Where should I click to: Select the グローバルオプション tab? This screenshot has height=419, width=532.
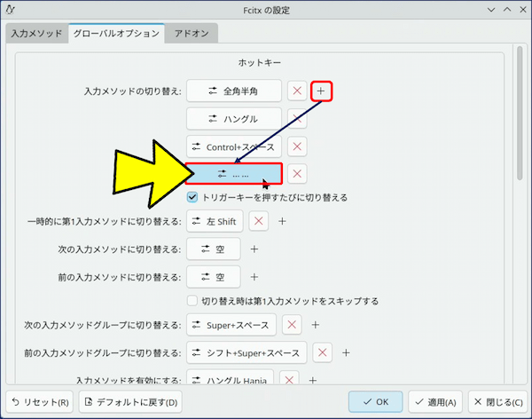pos(116,34)
